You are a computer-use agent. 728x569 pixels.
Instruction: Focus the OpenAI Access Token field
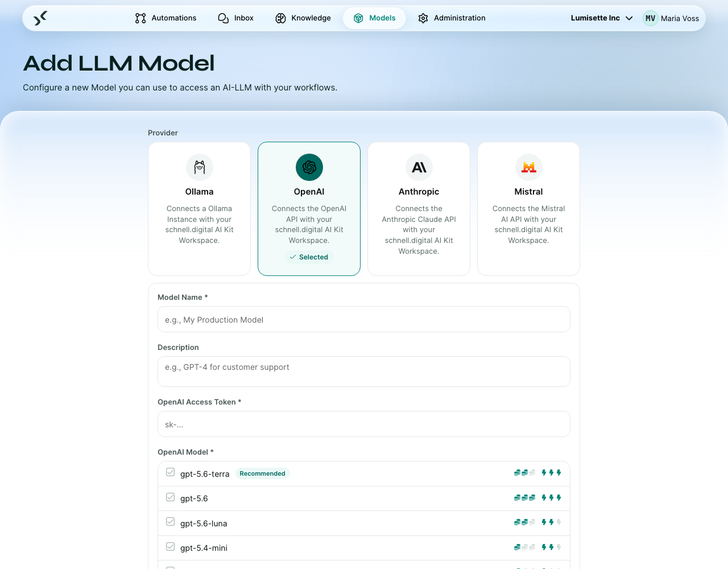(364, 424)
